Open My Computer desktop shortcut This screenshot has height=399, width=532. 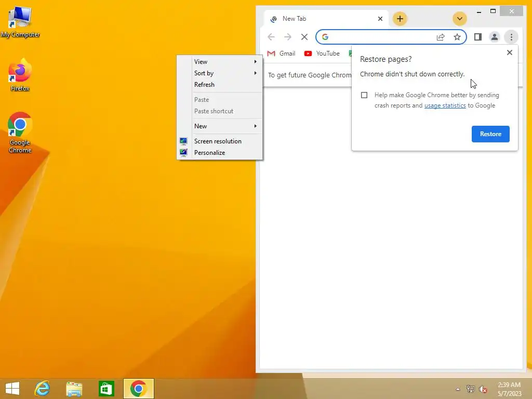click(x=20, y=21)
